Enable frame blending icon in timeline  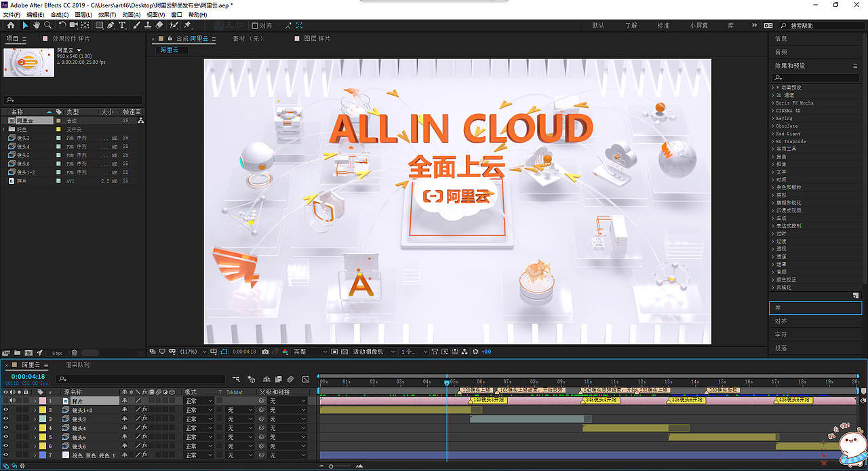[279, 379]
